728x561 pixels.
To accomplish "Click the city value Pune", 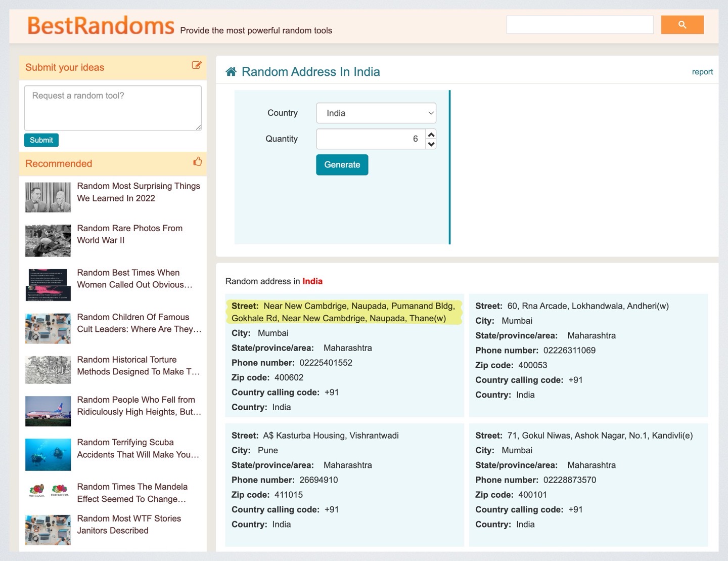I will click(x=268, y=450).
